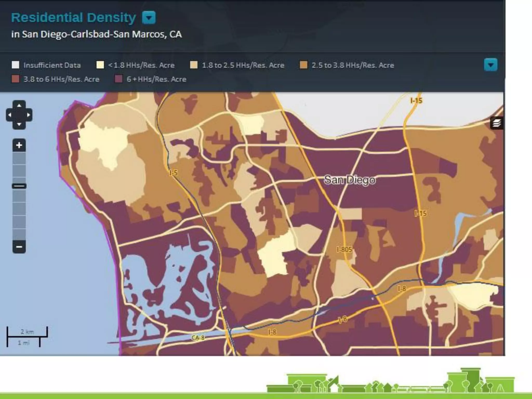Zoom in with the plus button
Screen dimensions: 532x399
19,145
